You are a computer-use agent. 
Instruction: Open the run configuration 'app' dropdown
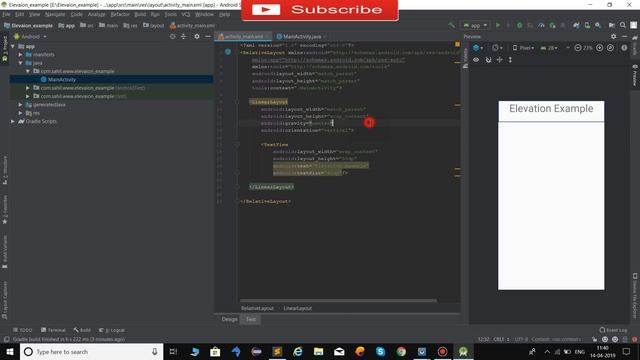click(x=475, y=25)
